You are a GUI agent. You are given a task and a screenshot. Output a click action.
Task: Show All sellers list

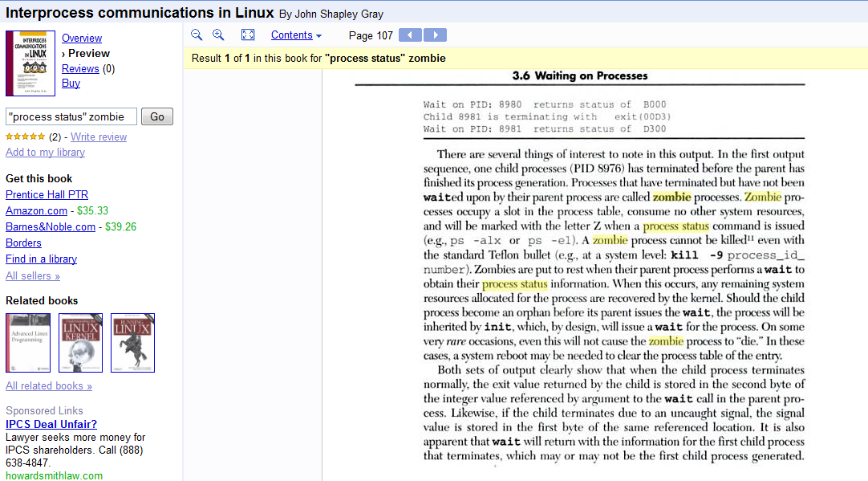tap(33, 276)
